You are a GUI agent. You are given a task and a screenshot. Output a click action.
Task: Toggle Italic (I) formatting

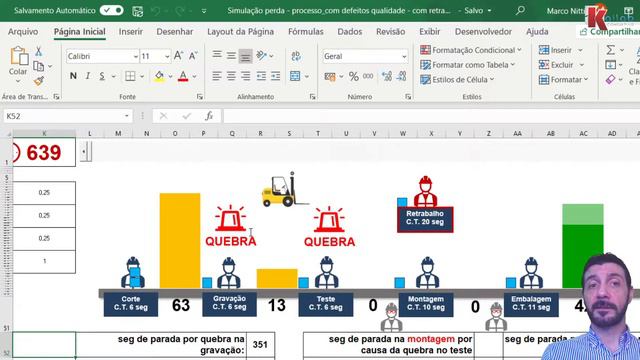pos(88,76)
